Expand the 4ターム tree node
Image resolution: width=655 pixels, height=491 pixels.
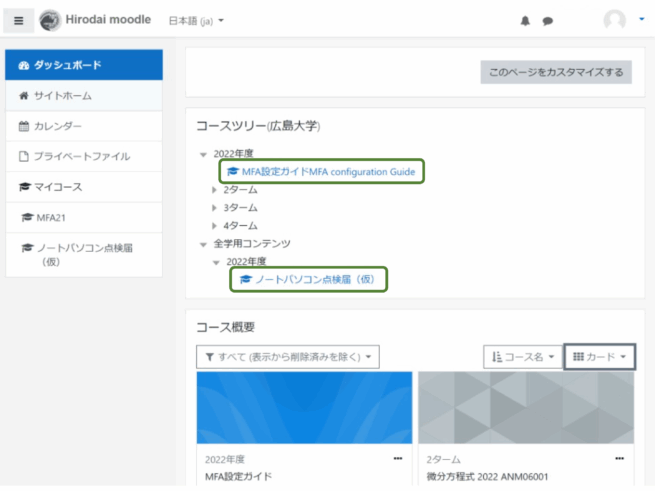pos(214,226)
